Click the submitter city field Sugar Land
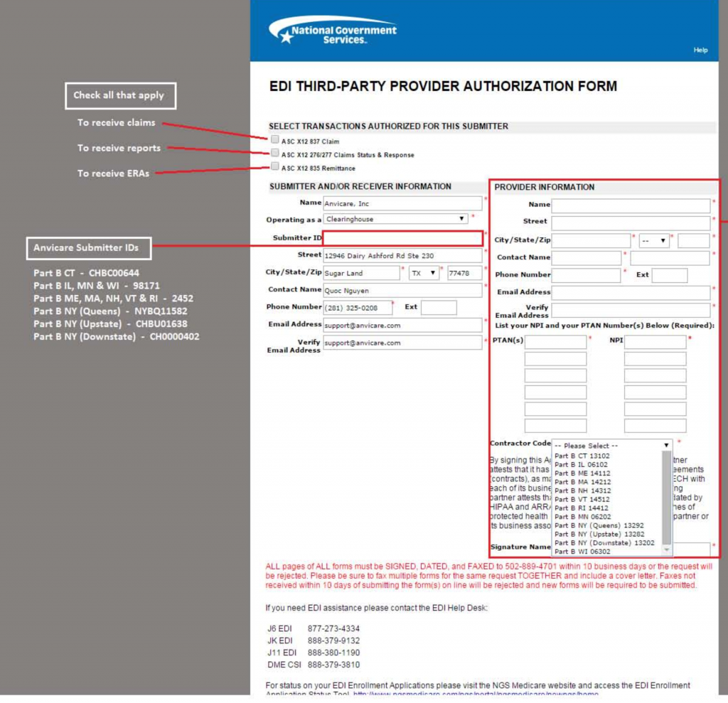728x703 pixels. tap(361, 273)
